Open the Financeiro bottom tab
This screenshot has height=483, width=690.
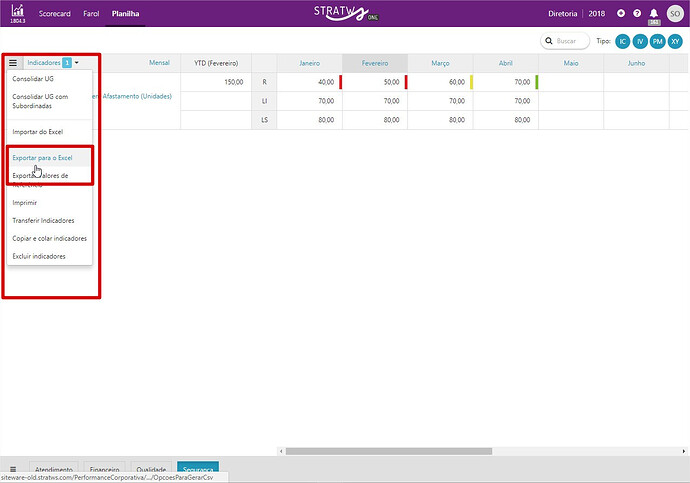click(105, 469)
